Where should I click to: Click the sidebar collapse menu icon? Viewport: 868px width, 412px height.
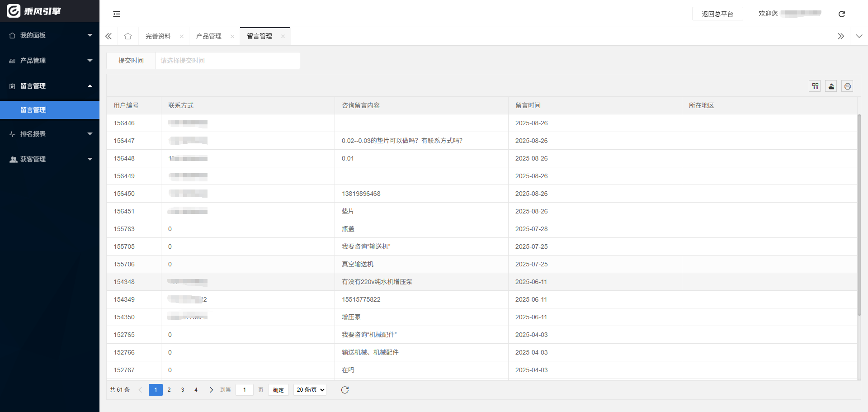coord(117,14)
